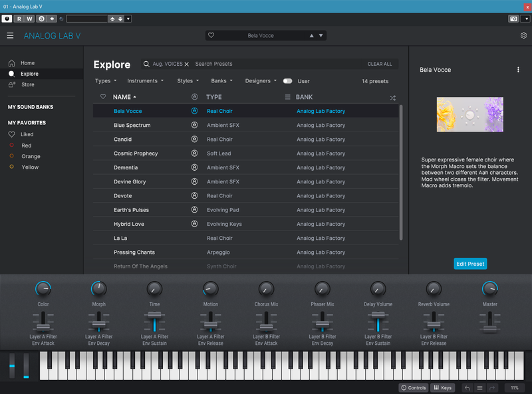Go to Home page in sidebar
This screenshot has height=394, width=532.
27,63
